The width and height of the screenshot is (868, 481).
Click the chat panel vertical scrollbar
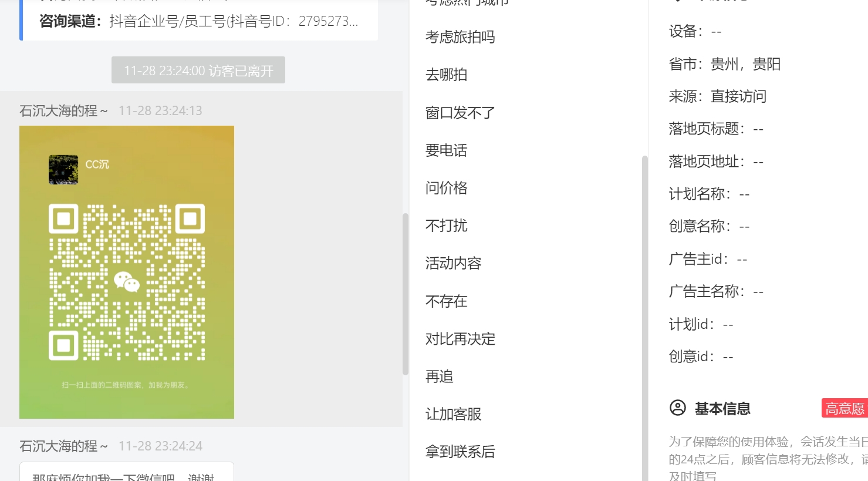pyautogui.click(x=405, y=294)
